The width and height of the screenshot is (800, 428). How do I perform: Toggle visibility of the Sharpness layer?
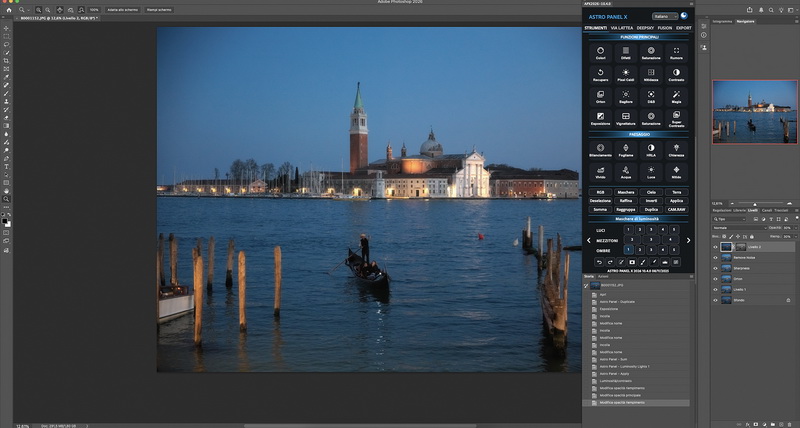[x=715, y=268]
